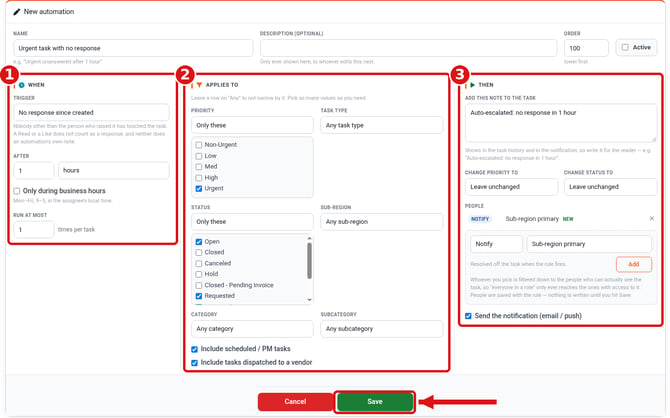Click the After amount input field
The width and height of the screenshot is (670, 418).
click(34, 171)
